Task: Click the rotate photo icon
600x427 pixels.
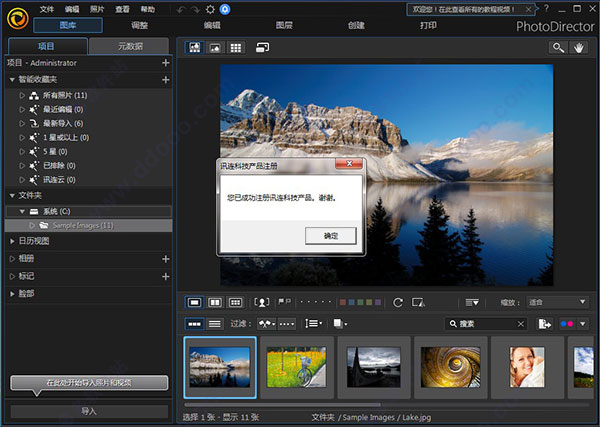Action: click(398, 302)
